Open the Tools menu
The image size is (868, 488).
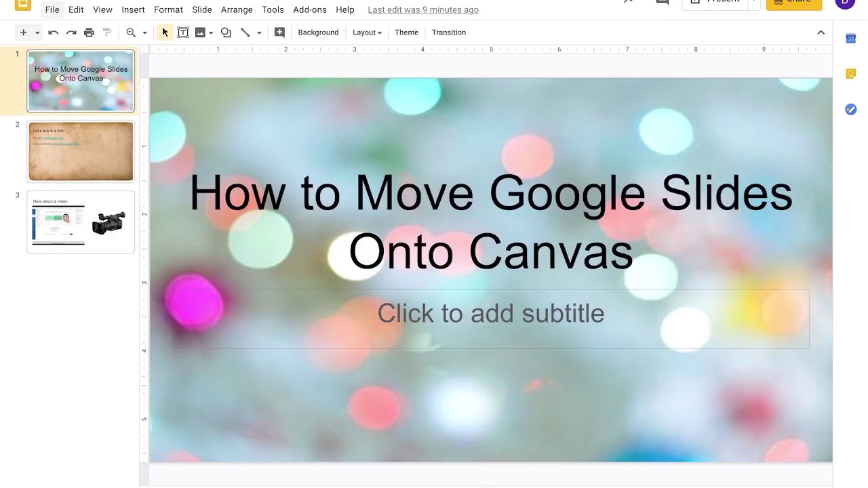click(x=273, y=9)
